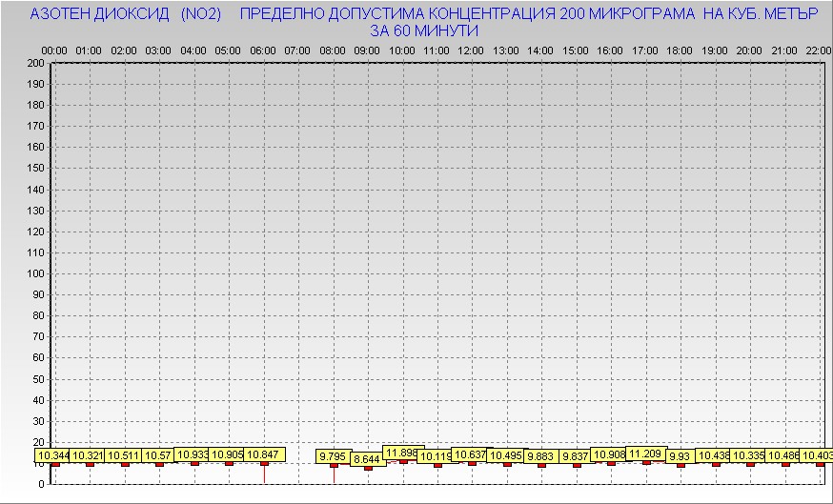
Task: Click the 00:00 time axis label
Action: (54, 50)
